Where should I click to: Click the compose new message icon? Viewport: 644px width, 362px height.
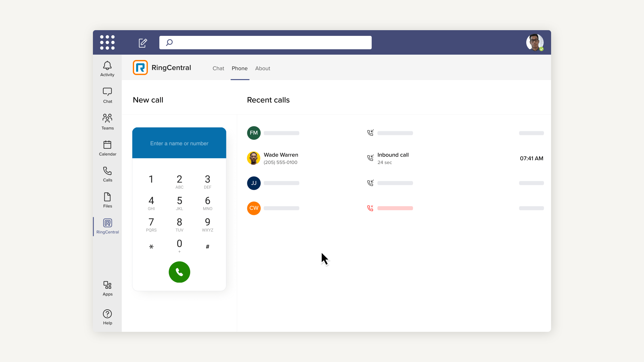(143, 43)
